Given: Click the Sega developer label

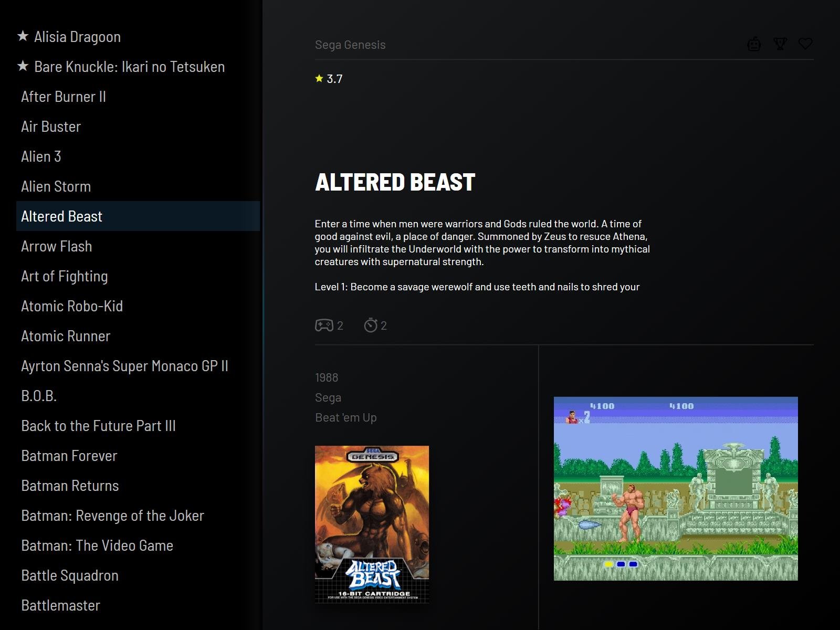Looking at the screenshot, I should click(328, 397).
